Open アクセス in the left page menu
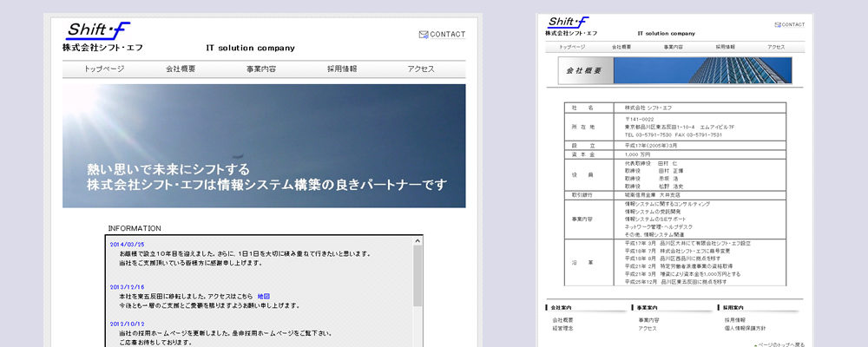 click(421, 69)
